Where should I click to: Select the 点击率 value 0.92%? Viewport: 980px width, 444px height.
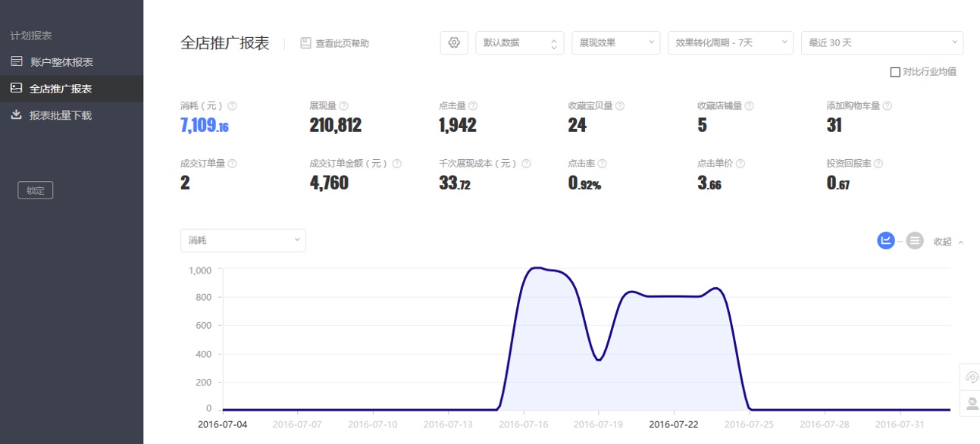pos(584,183)
